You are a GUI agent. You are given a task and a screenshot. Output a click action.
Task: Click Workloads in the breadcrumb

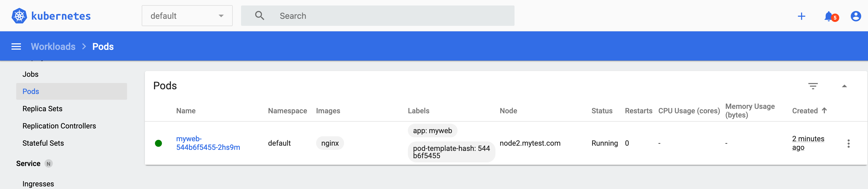[x=53, y=46]
